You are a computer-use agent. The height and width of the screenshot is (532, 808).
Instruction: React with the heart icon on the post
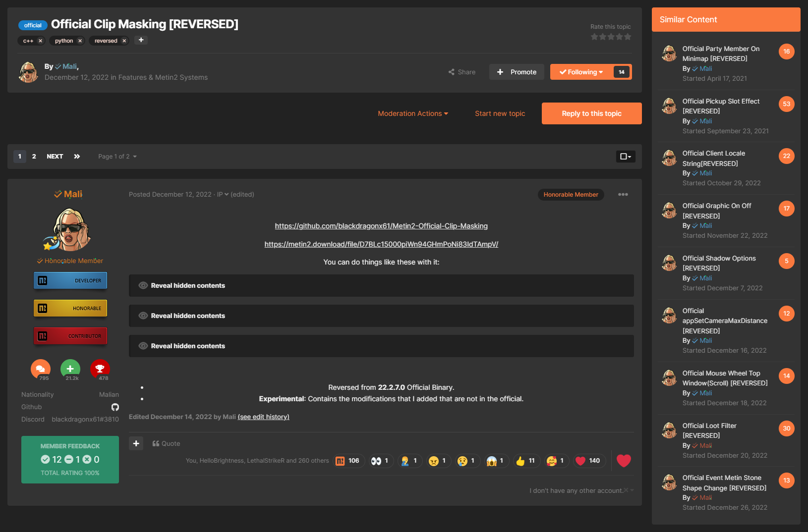[624, 461]
